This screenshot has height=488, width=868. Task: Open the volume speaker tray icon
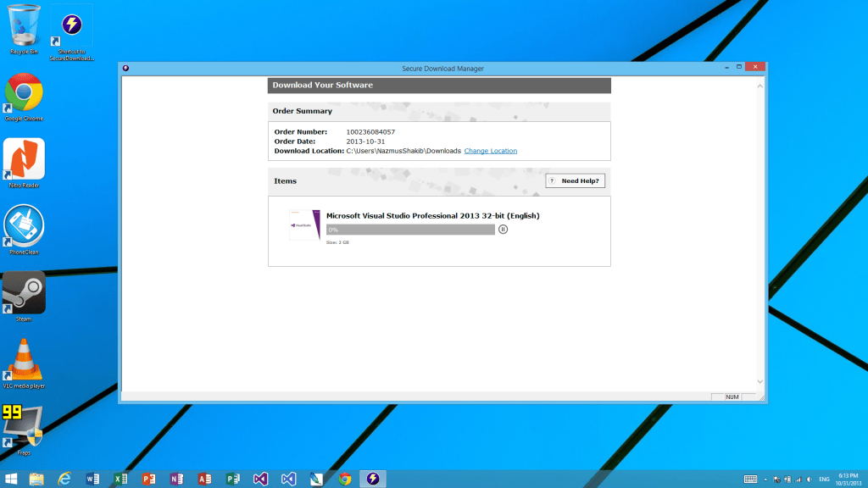pos(810,480)
